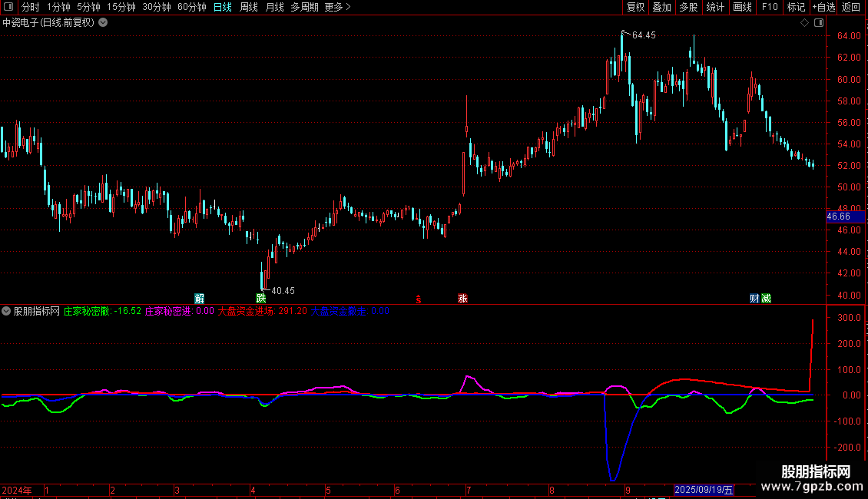Click the 中瓷电子(日线.前复权) chart title
The width and height of the screenshot is (868, 499).
click(x=48, y=23)
